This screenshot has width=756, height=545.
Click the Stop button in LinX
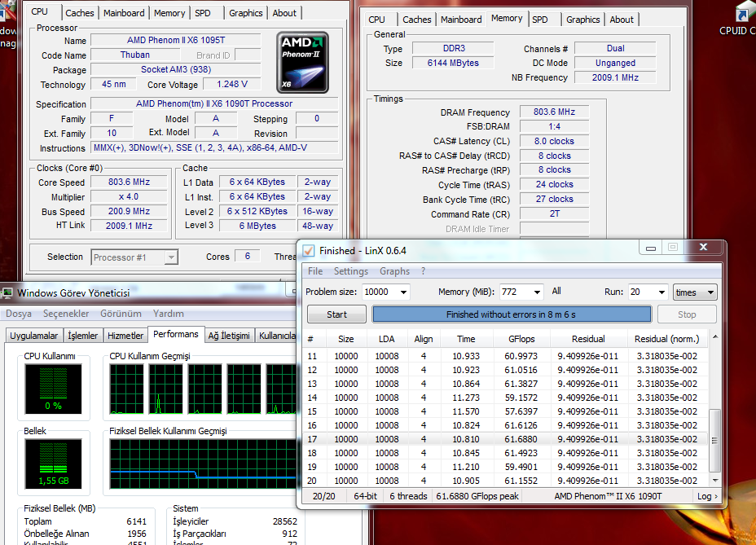coord(687,314)
